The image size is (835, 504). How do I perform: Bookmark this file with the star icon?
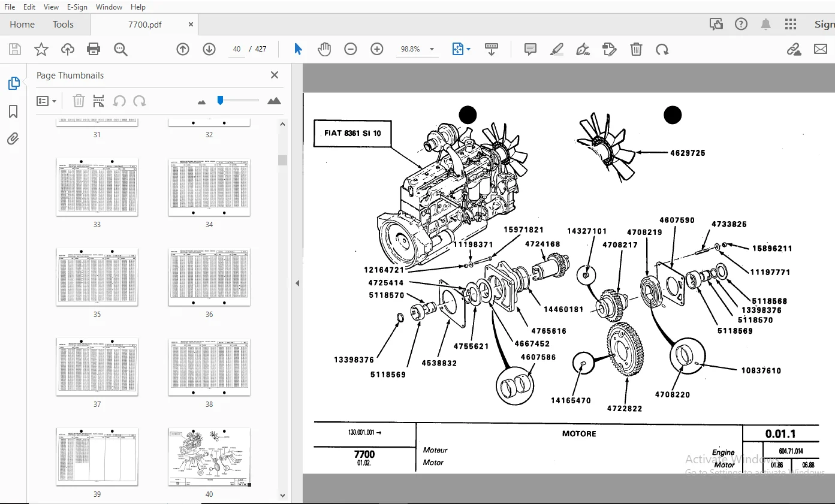[41, 49]
